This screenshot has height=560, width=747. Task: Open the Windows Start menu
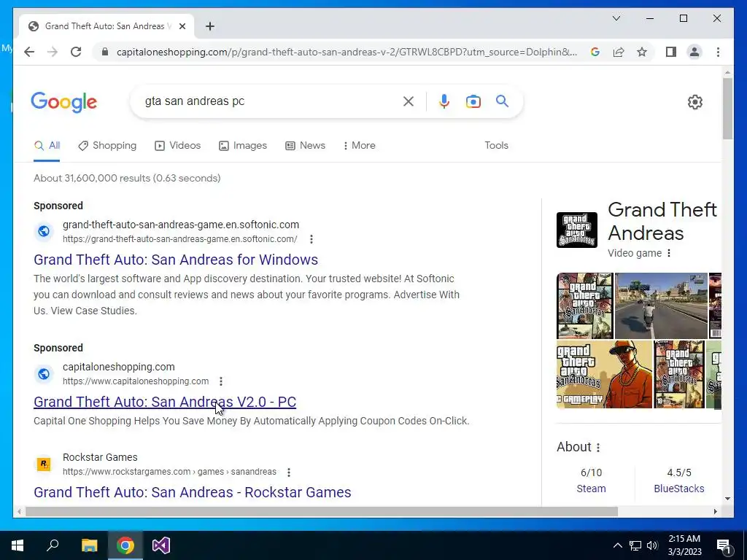(18, 545)
